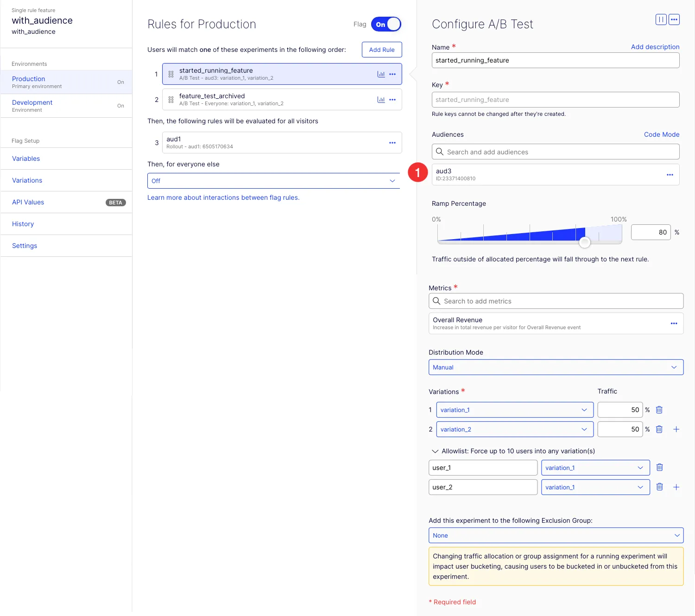Delete variation_1 row with trash icon
The height and width of the screenshot is (616, 695).
tap(659, 410)
